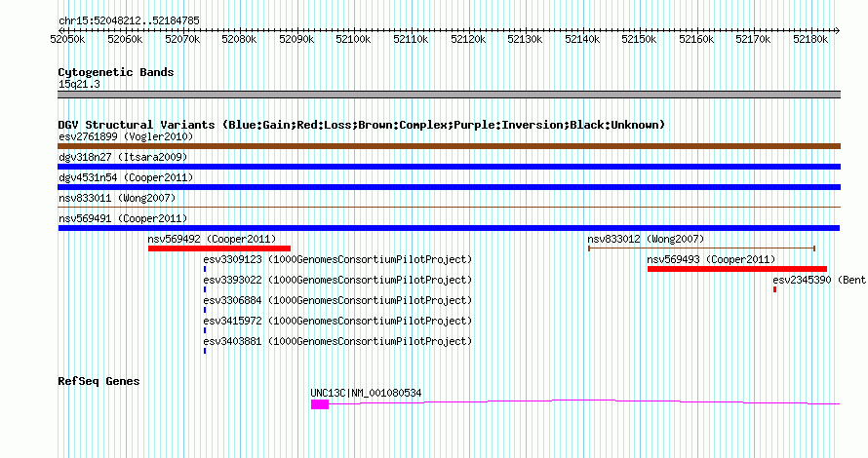Click the 52090k ruler tick label
868x458 pixels.
pyautogui.click(x=296, y=39)
